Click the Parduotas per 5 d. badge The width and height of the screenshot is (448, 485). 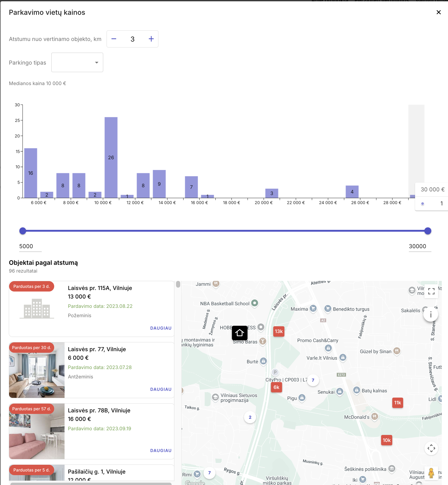[31, 470]
